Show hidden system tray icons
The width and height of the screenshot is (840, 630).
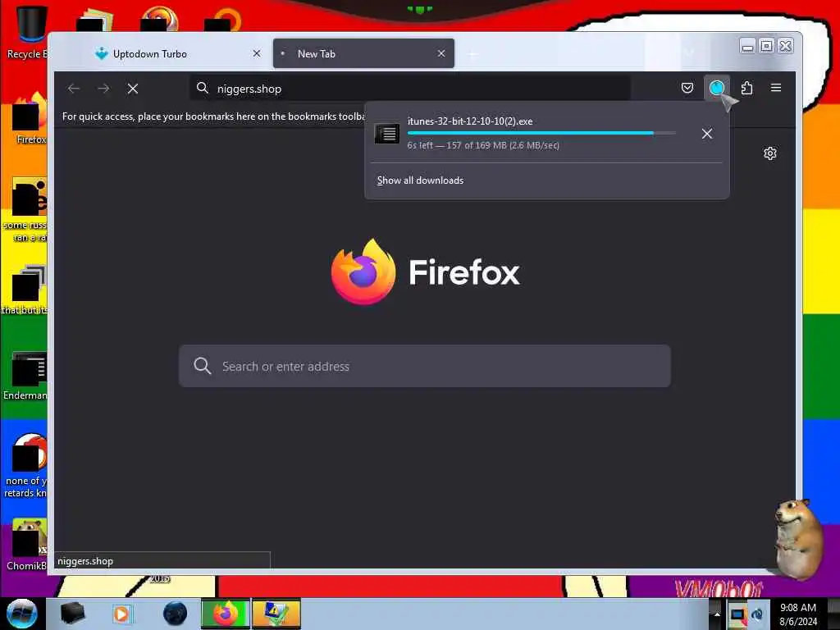point(717,614)
